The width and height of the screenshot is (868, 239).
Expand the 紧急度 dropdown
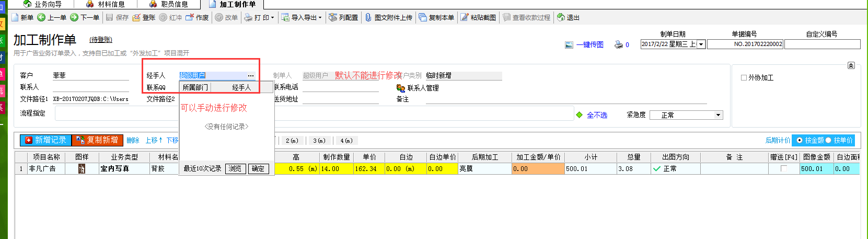(x=718, y=115)
